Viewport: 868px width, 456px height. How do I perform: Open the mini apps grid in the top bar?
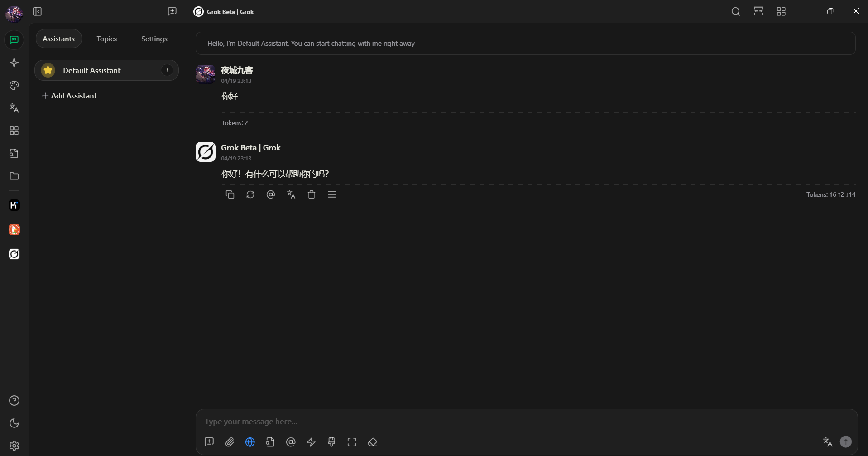click(x=781, y=11)
